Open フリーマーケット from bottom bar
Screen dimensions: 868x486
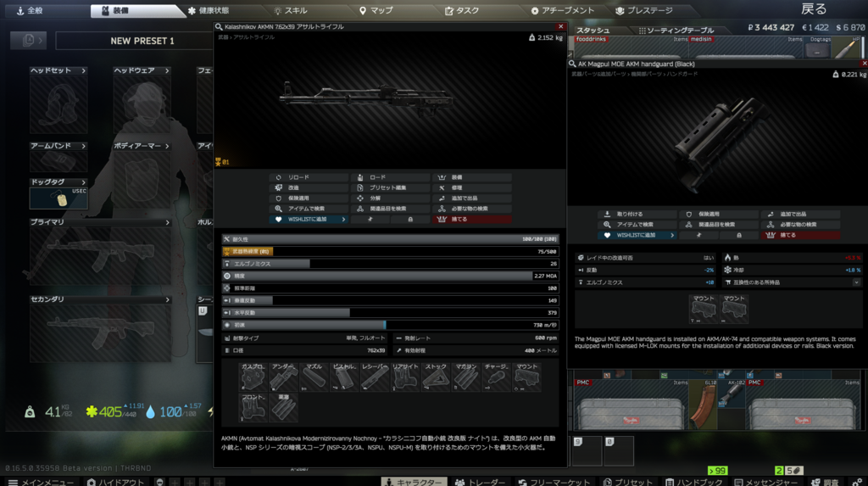(x=554, y=482)
